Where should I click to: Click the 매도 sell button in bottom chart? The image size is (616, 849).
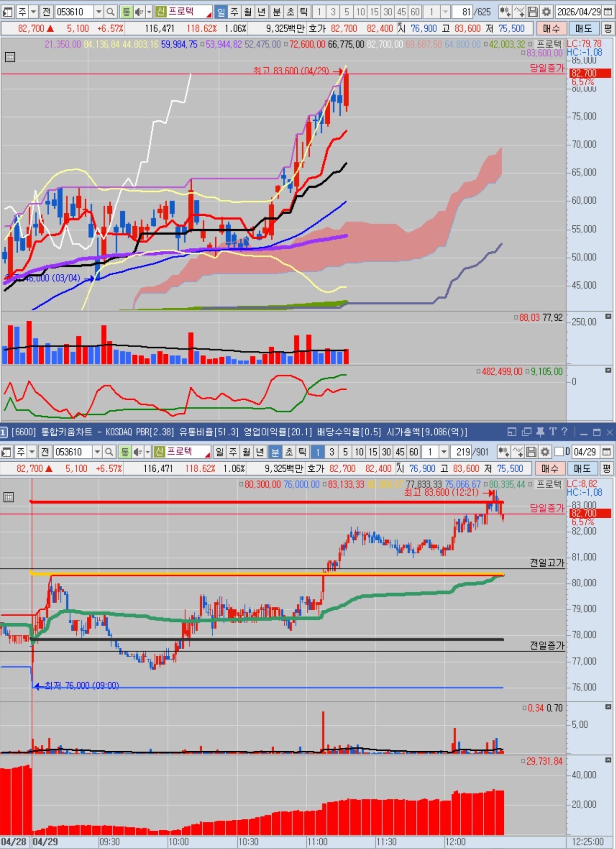(x=583, y=468)
